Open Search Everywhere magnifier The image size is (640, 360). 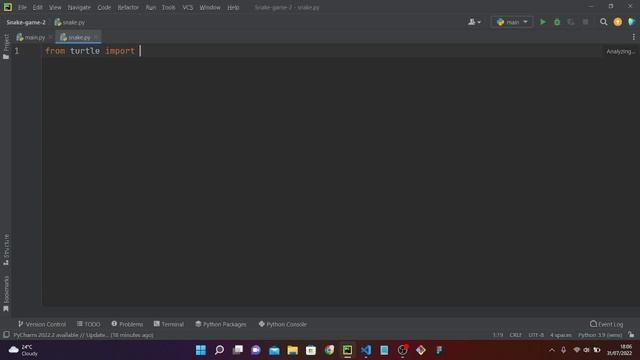(x=603, y=22)
